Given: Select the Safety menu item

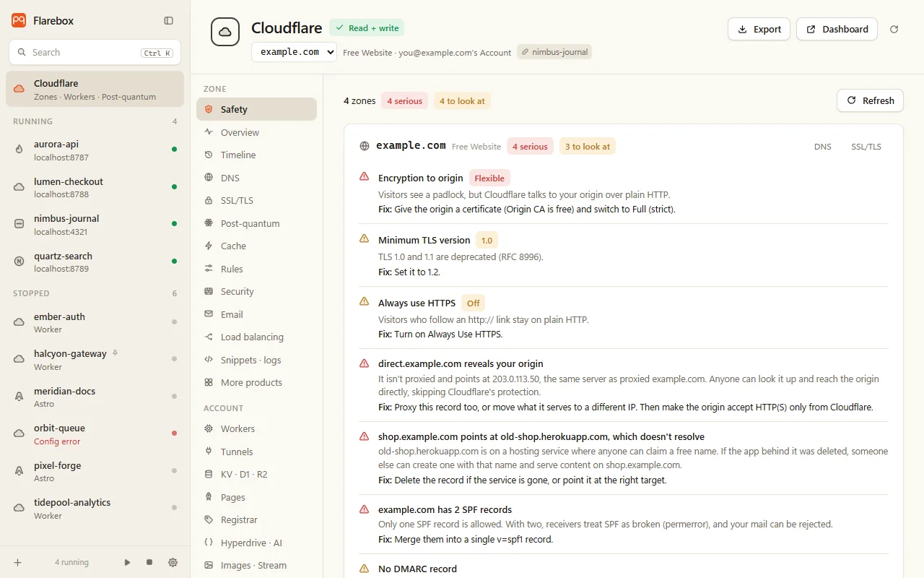Looking at the screenshot, I should click(256, 109).
